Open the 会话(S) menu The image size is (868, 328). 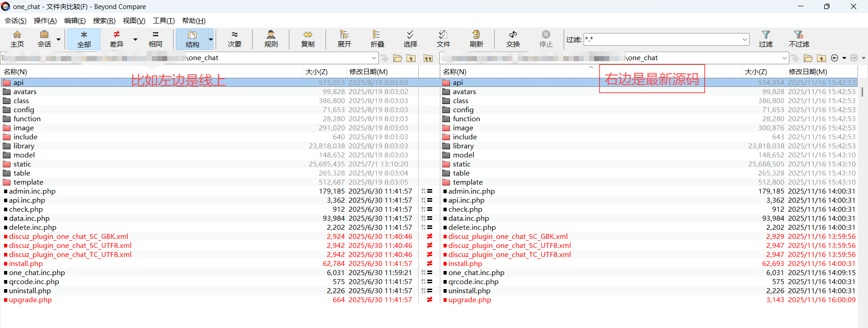15,20
